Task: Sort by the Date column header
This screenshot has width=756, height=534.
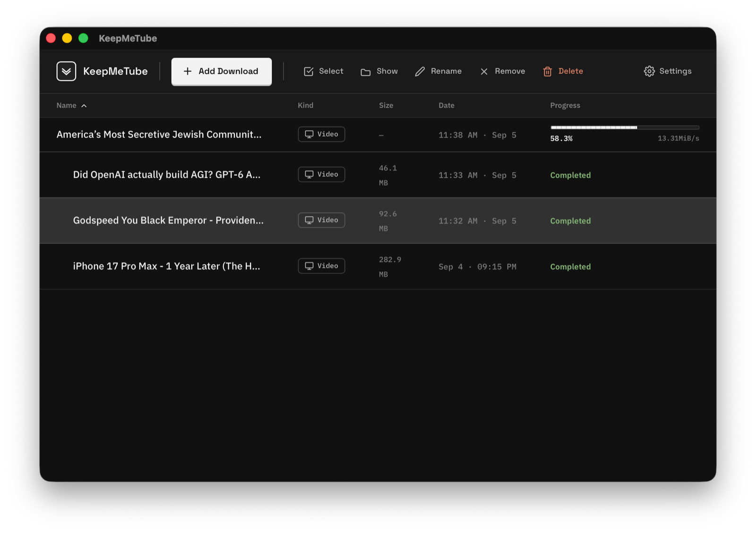Action: [x=446, y=105]
